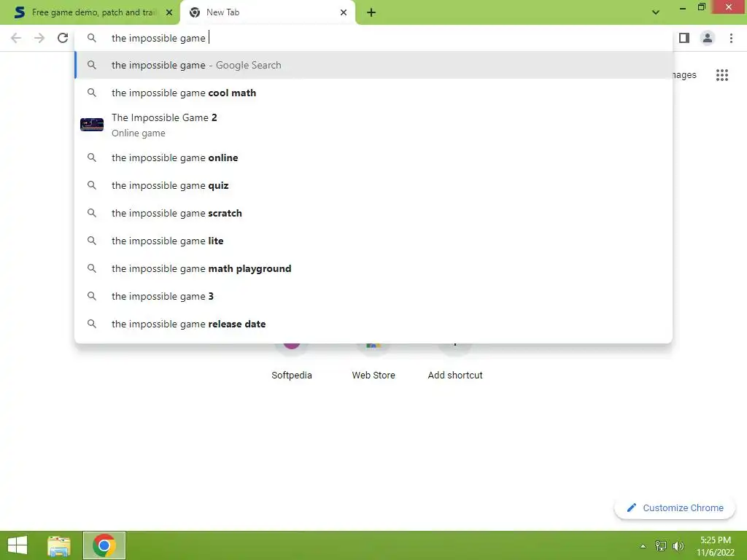Choose 'the impossible game scratch' suggestion
This screenshot has width=747, height=560.
tap(373, 213)
